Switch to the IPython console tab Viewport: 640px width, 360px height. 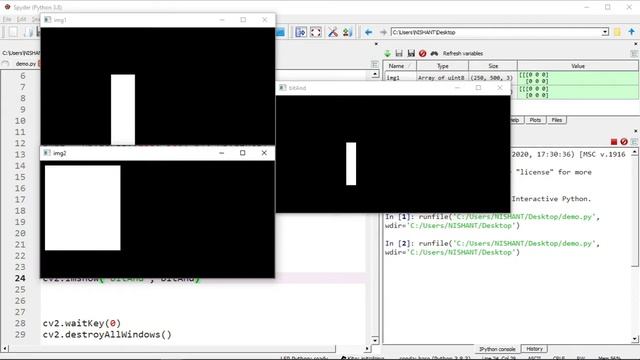pos(497,349)
